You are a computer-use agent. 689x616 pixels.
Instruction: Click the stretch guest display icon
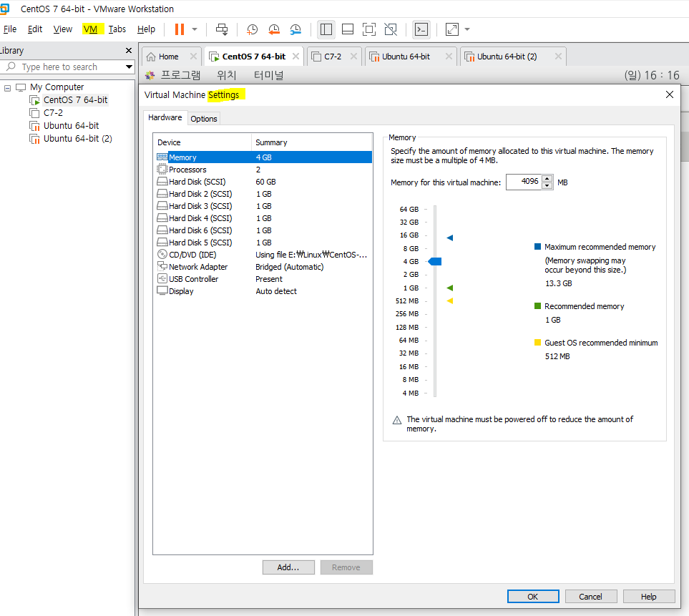point(451,29)
